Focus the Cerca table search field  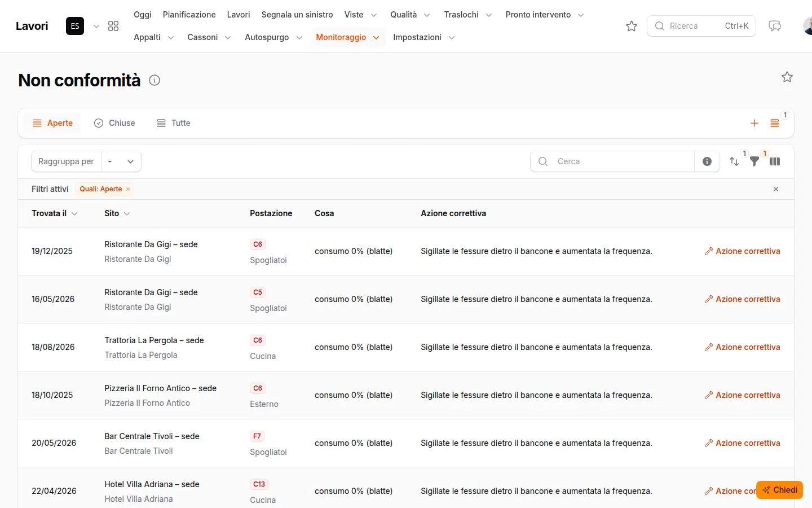612,161
